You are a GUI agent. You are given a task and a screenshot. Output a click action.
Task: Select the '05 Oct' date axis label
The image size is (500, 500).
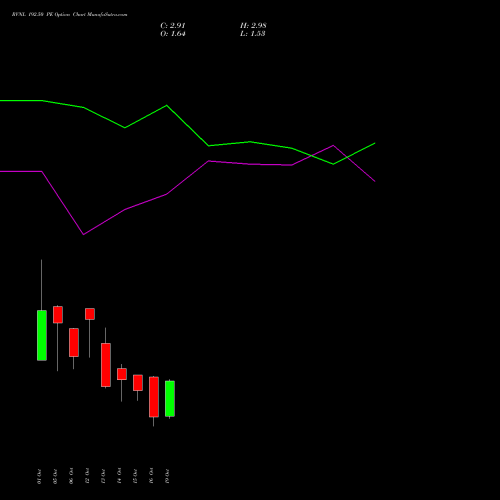(x=55, y=476)
